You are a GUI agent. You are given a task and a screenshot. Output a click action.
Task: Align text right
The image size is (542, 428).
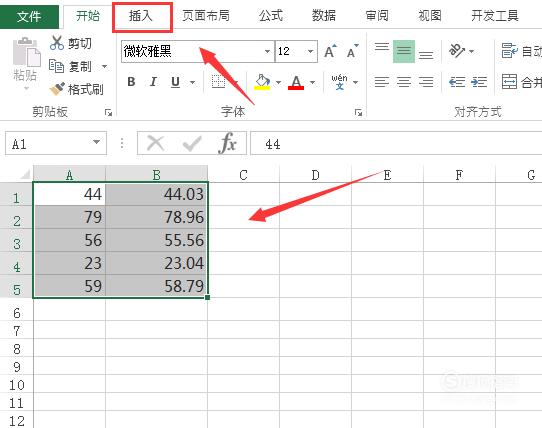[x=426, y=82]
